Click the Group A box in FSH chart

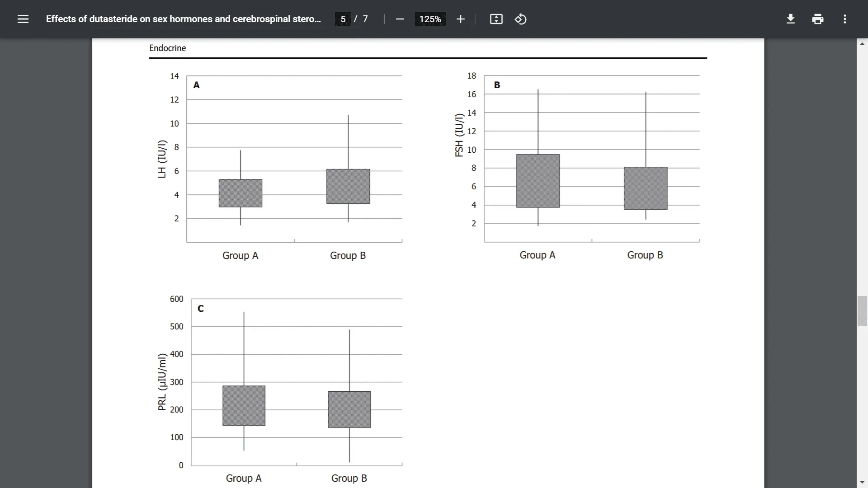click(538, 181)
